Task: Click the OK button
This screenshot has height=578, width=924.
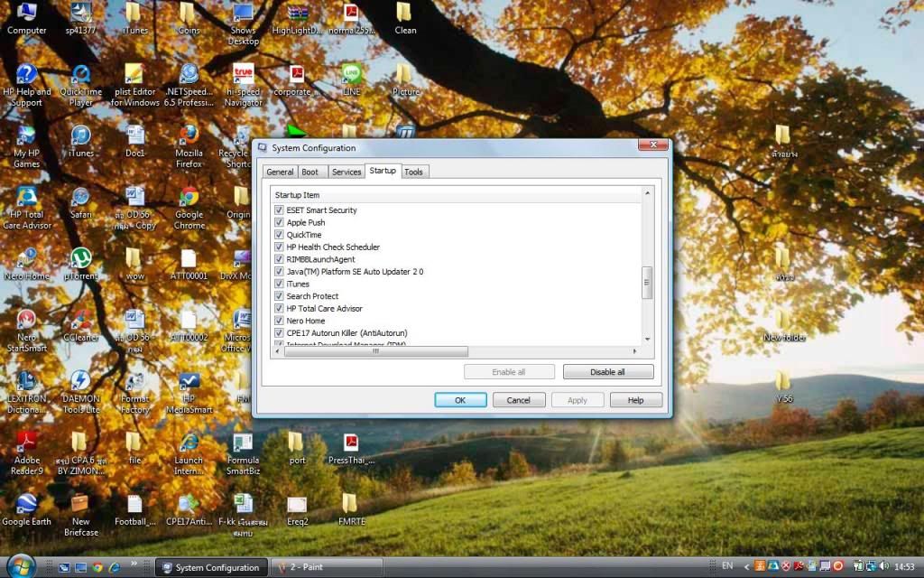Action: click(460, 400)
